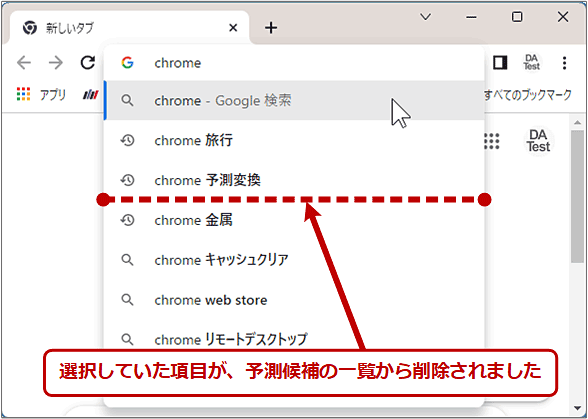Click search icon beside chrome キャッシュクリア
The image size is (588, 419).
pos(128,260)
